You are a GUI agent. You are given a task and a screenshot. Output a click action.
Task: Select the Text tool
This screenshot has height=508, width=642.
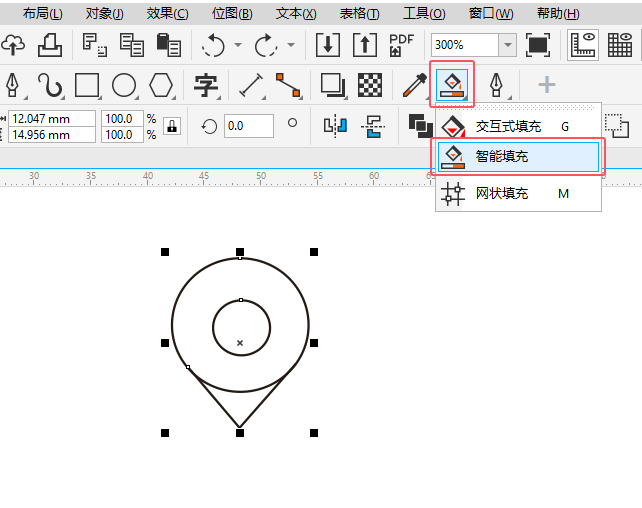206,85
